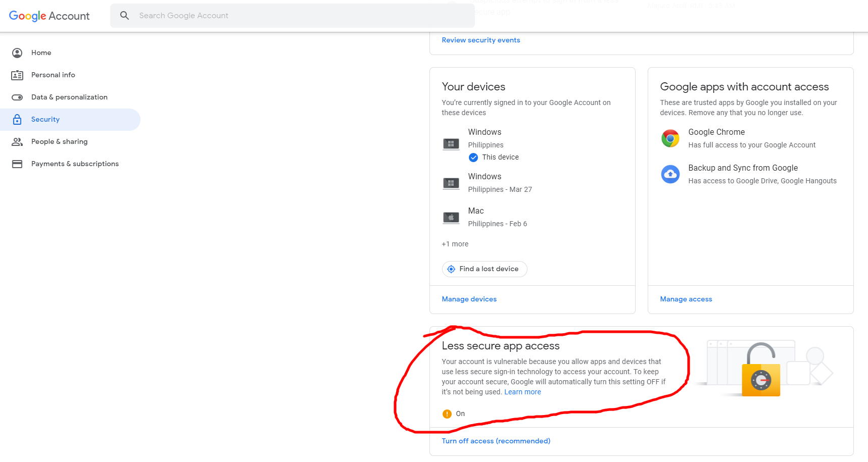This screenshot has width=868, height=462.
Task: Click the Google Chrome app icon
Action: pyautogui.click(x=670, y=138)
